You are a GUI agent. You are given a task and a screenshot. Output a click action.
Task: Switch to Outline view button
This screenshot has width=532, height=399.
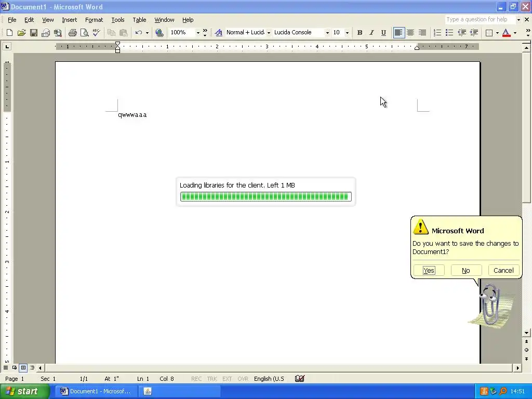pyautogui.click(x=32, y=368)
